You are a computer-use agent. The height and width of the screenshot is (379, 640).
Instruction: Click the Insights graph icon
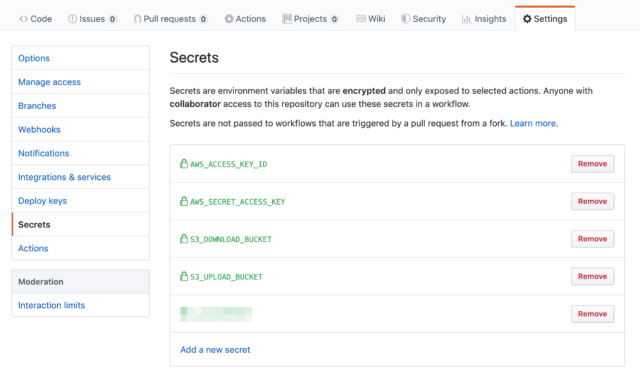click(467, 19)
